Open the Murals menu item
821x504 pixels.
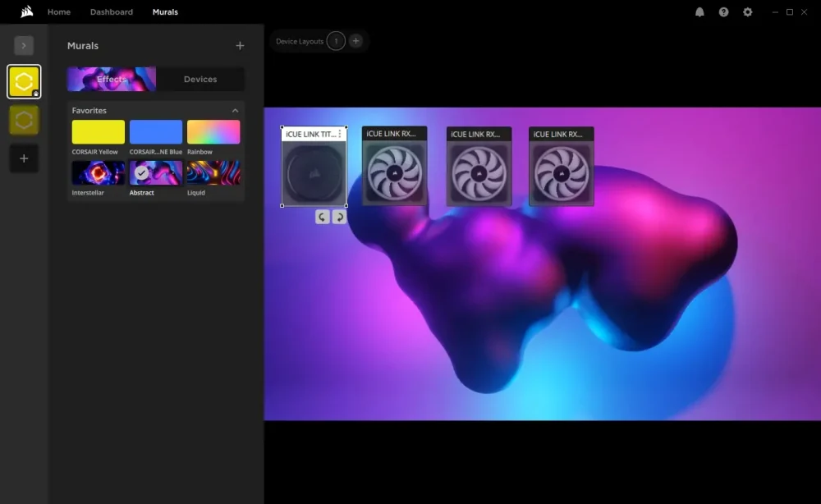point(166,11)
